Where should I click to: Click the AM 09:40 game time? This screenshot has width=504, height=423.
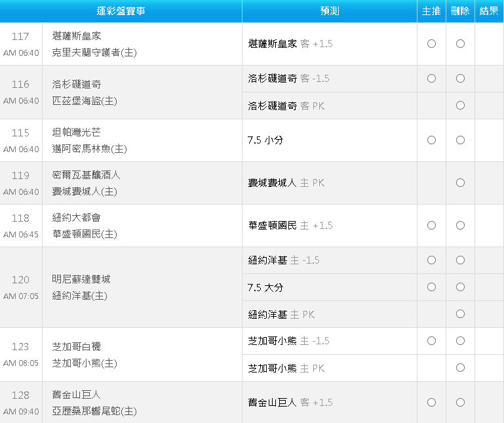tap(21, 412)
